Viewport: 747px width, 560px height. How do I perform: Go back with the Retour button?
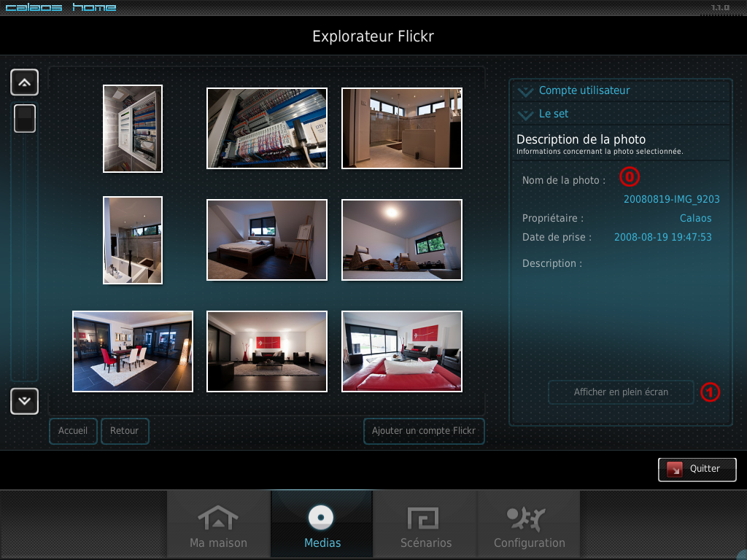click(x=124, y=431)
